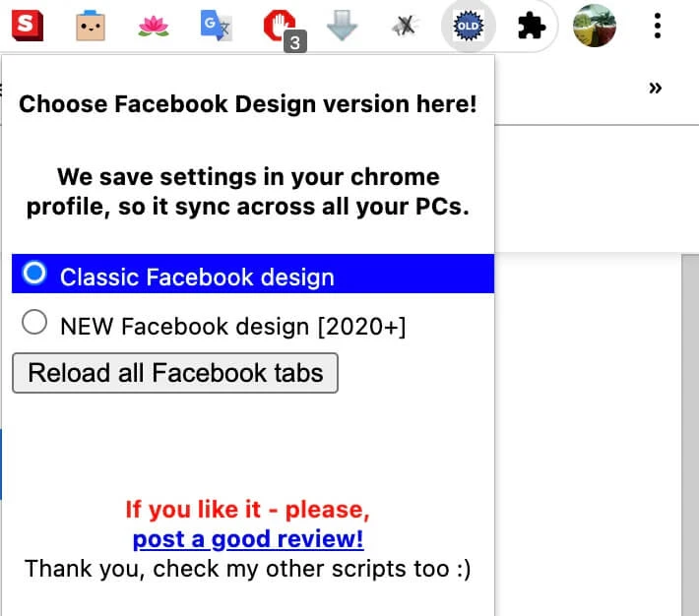Click the gray down-arrow download extension
Screen dimensions: 699x616
(x=342, y=27)
